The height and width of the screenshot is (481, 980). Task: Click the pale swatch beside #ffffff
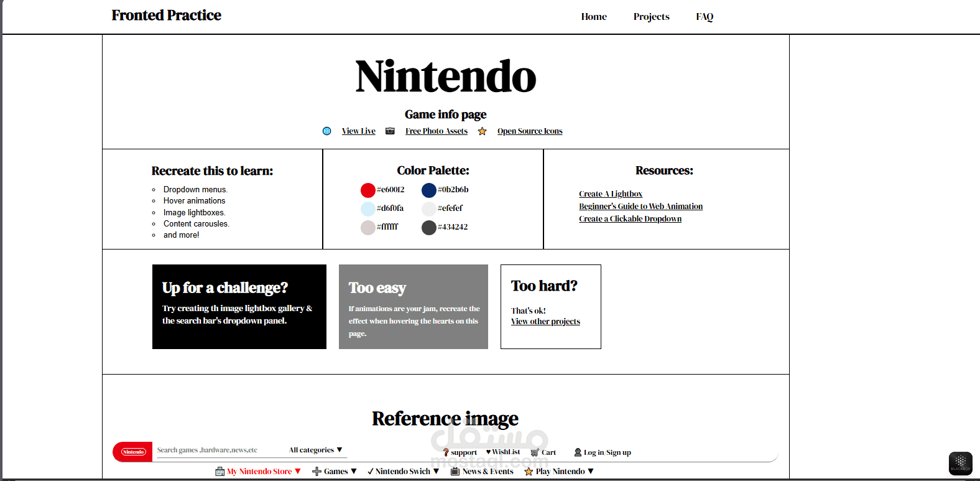[368, 227]
